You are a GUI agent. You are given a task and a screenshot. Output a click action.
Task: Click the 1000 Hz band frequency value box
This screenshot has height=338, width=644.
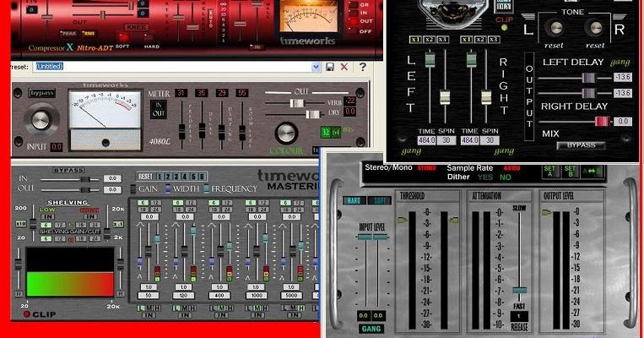(x=257, y=296)
